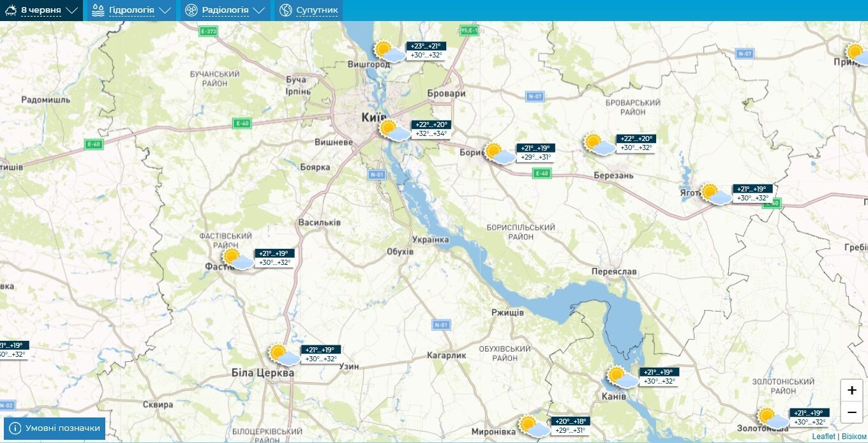Image resolution: width=868 pixels, height=443 pixels.
Task: Switch to the Супутник view
Action: coord(308,10)
